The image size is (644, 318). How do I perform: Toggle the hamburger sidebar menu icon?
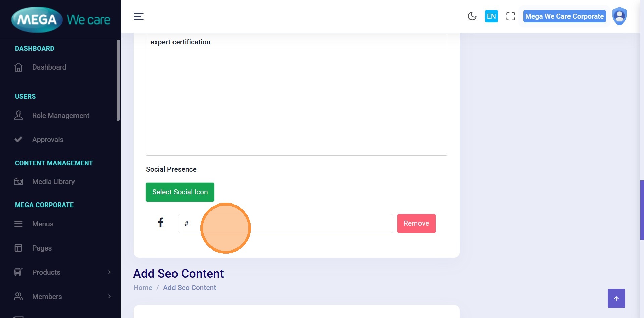coord(138,16)
